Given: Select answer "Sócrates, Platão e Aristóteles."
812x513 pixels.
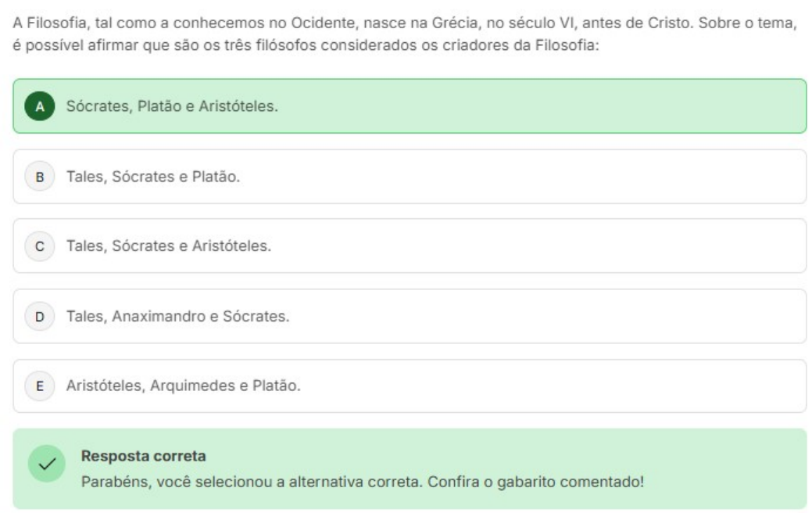Looking at the screenshot, I should [172, 106].
